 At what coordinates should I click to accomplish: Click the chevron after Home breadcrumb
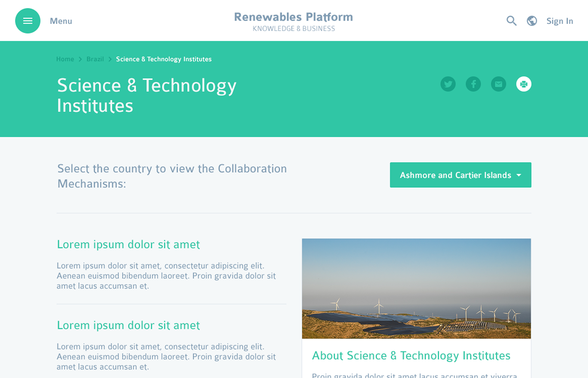80,59
